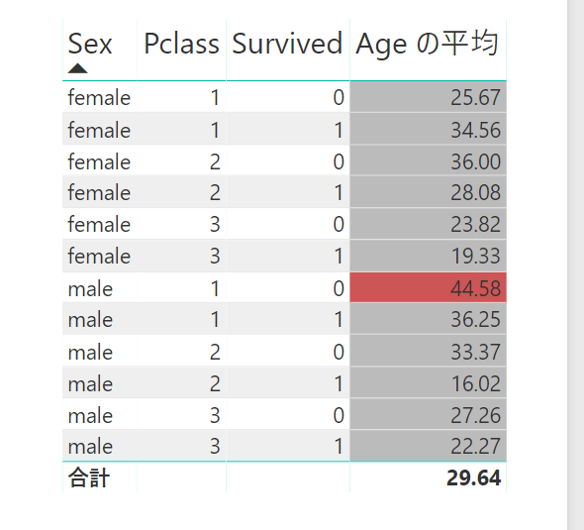Click the 合計 total row label
The width and height of the screenshot is (584, 530).
tap(89, 477)
